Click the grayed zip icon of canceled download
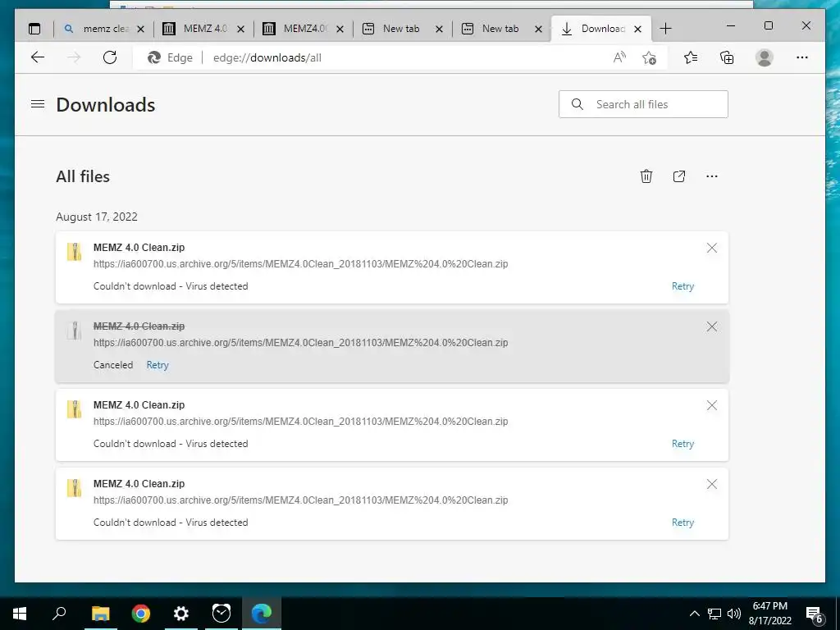The width and height of the screenshot is (840, 630). tap(74, 331)
